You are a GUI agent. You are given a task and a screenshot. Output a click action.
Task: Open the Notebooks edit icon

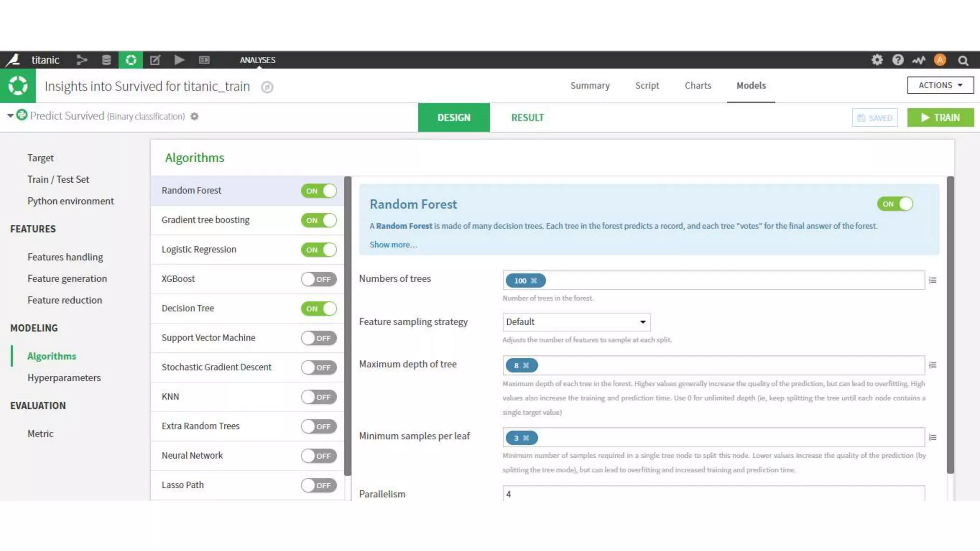click(155, 60)
